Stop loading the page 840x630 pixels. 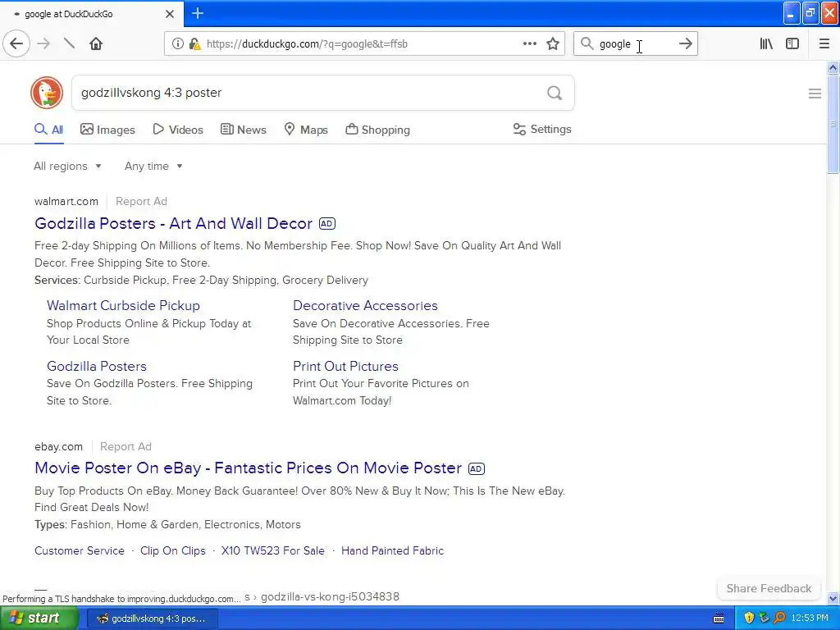tap(69, 43)
